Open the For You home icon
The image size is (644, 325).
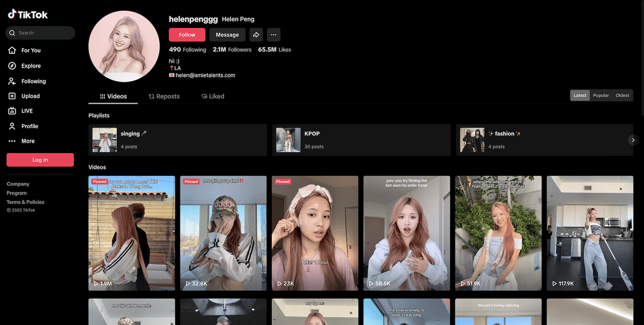(x=12, y=50)
